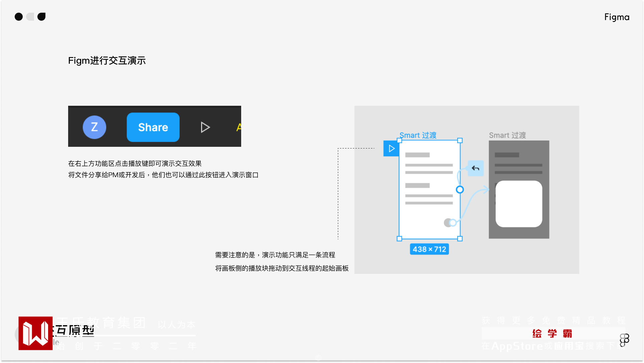Click the blue back arrow action icon
The width and height of the screenshot is (644, 363).
(475, 168)
